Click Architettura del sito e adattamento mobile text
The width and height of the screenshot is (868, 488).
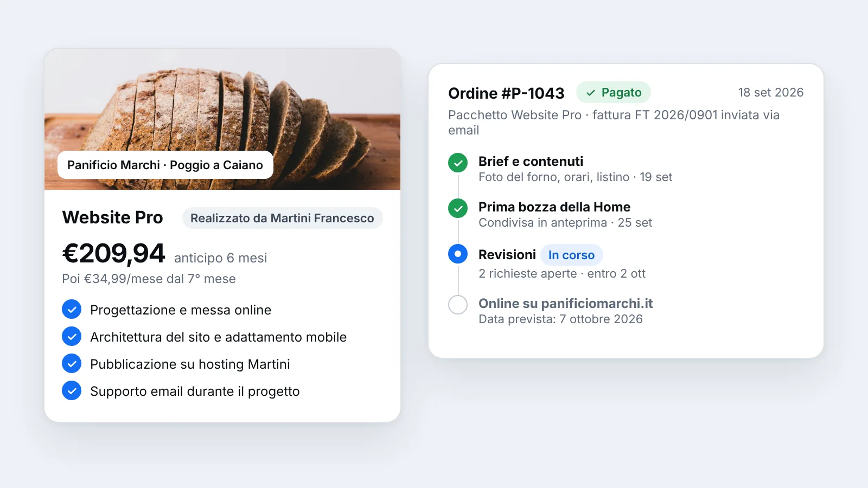click(x=218, y=337)
